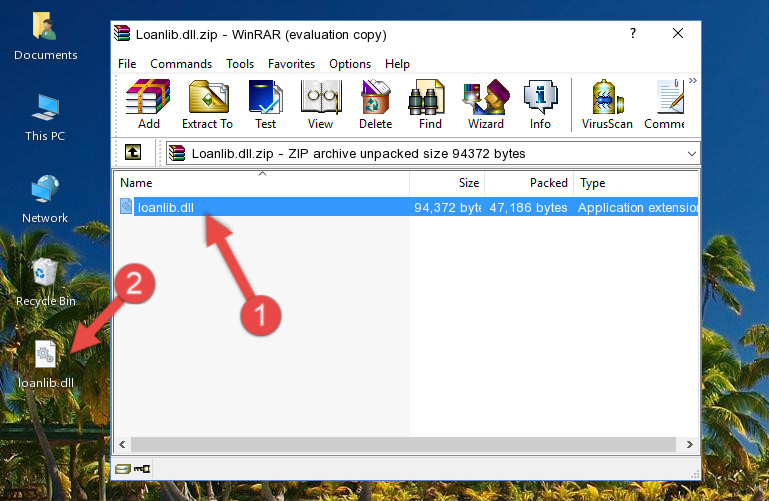
Task: Click the 47,186 bytes packed value
Action: pos(528,208)
